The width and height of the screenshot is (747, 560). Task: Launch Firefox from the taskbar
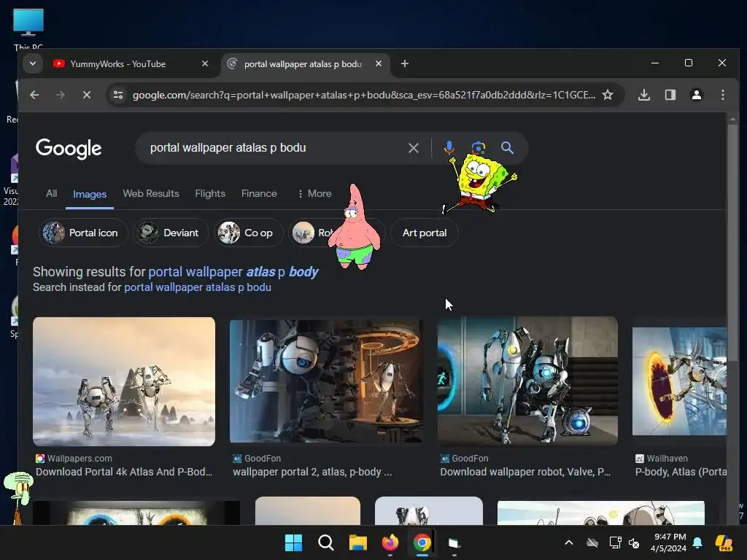(390, 542)
